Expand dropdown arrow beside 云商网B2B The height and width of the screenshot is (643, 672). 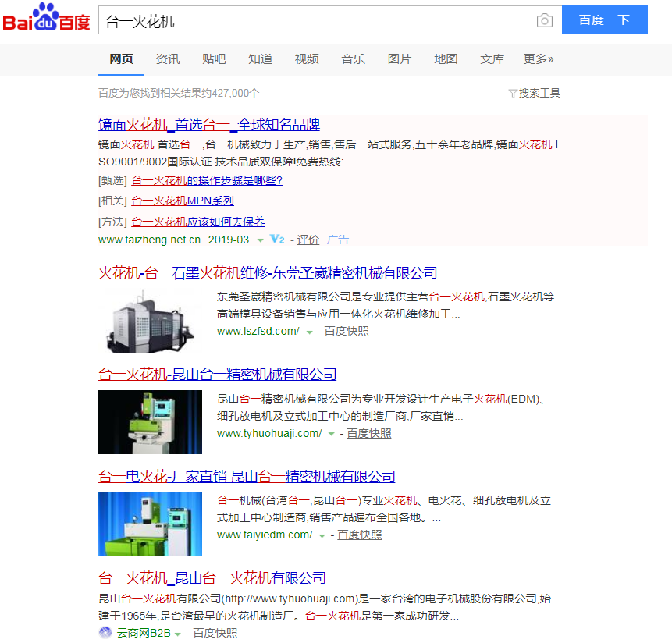coord(178,634)
